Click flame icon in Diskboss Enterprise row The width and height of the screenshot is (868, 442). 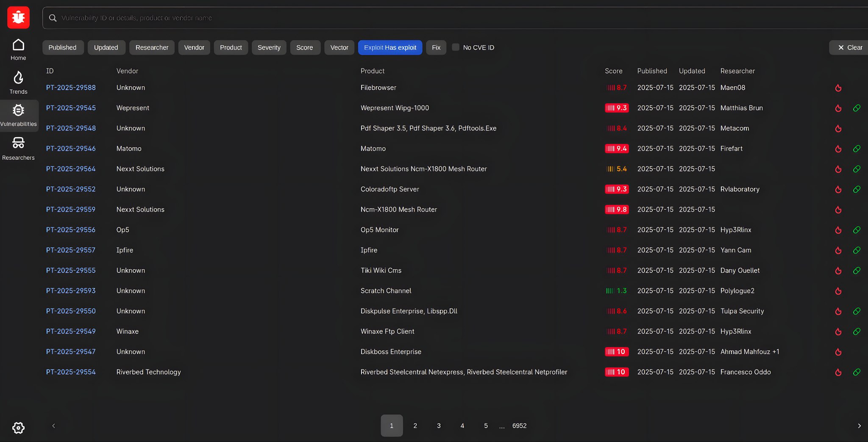pyautogui.click(x=838, y=352)
